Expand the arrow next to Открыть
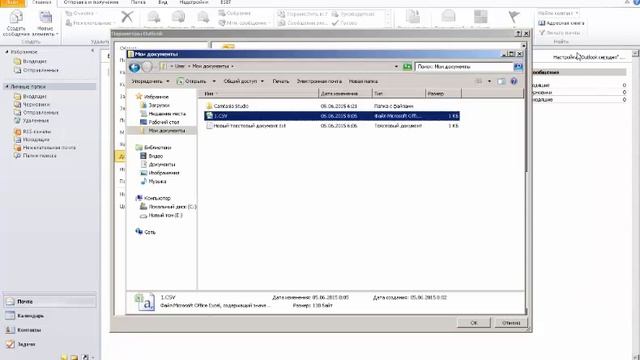Screen dimensions: 640x360 214,81
